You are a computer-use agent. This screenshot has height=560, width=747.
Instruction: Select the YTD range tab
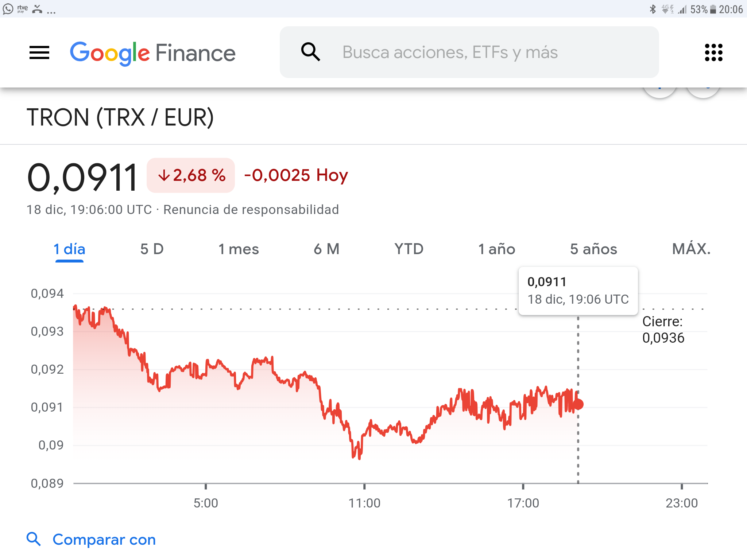409,249
